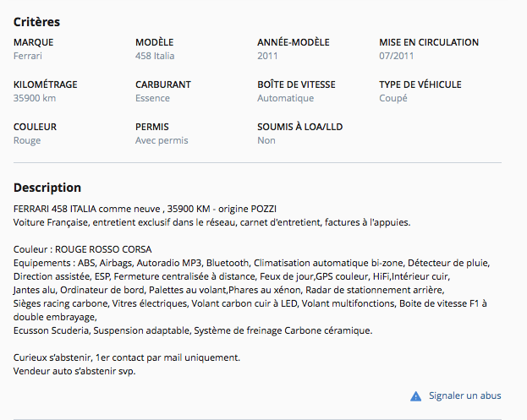The image size is (527, 420).
Task: Click the "MISE EN CIRCULATION" label
Action: (429, 42)
